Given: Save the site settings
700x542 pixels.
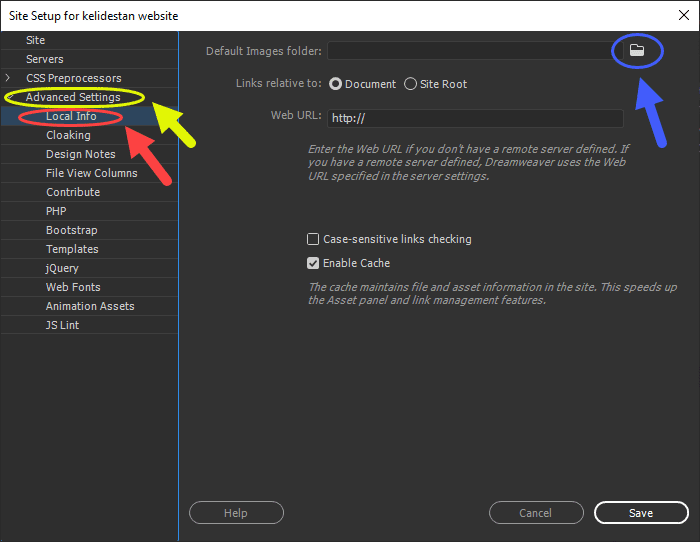Looking at the screenshot, I should (641, 513).
